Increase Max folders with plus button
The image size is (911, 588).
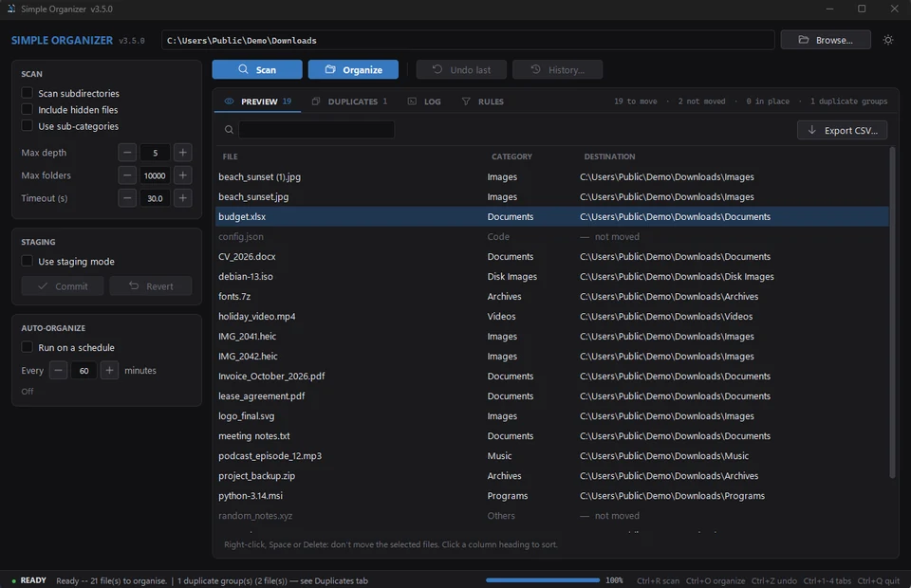pos(182,175)
